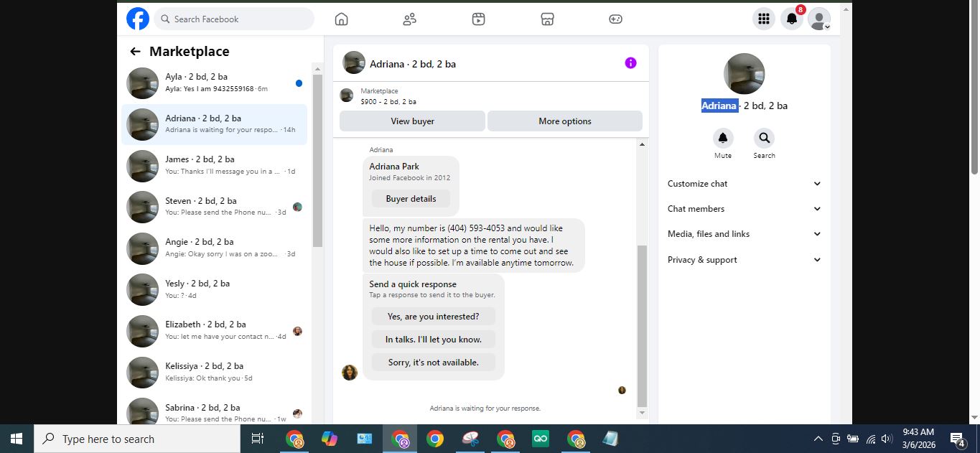The height and width of the screenshot is (453, 980).
Task: Click the View buyer button
Action: coord(412,121)
